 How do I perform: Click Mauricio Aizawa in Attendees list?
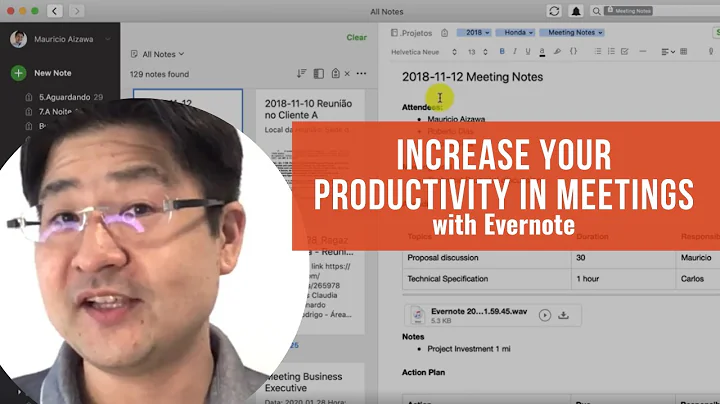(x=456, y=119)
